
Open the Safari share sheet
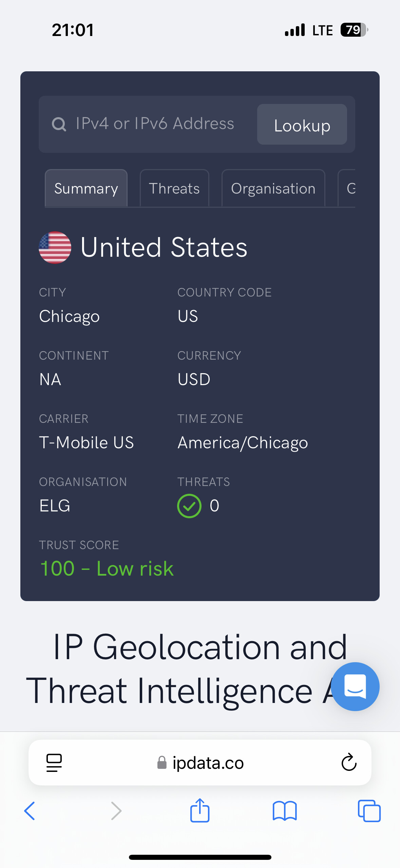tap(200, 810)
